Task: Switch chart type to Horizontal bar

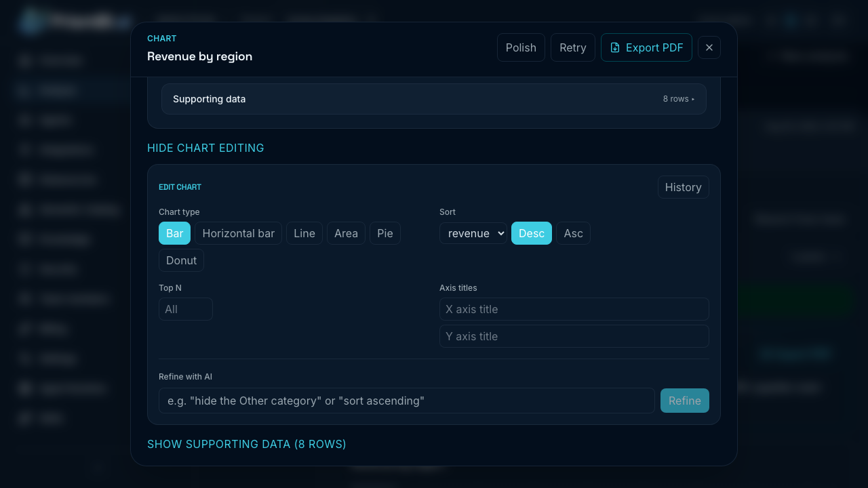Action: coord(239,233)
